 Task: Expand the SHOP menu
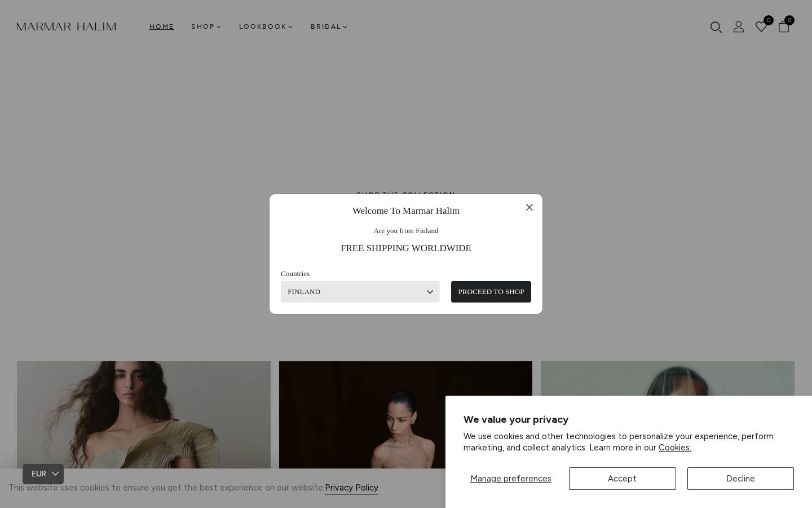[206, 27]
